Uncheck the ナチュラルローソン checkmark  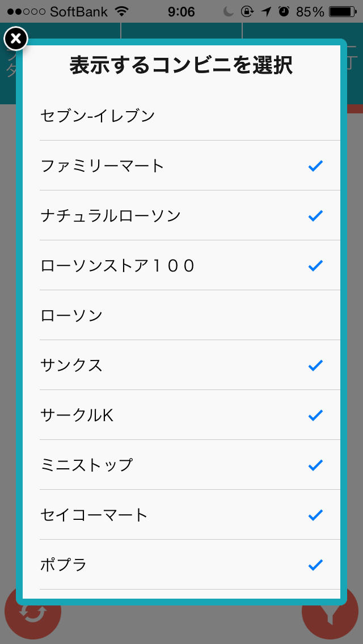315,215
